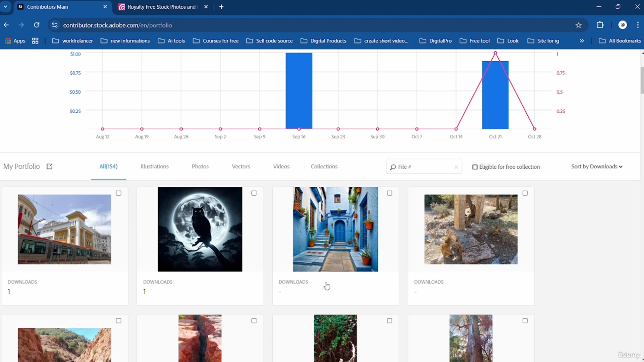644x362 pixels.
Task: Open the owl silhouette moon thumbnail
Action: [x=200, y=229]
